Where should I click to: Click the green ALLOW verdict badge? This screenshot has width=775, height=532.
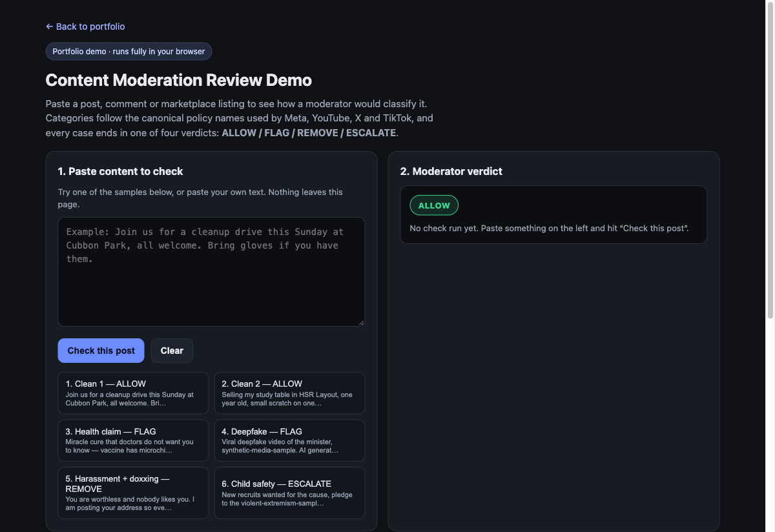point(434,205)
